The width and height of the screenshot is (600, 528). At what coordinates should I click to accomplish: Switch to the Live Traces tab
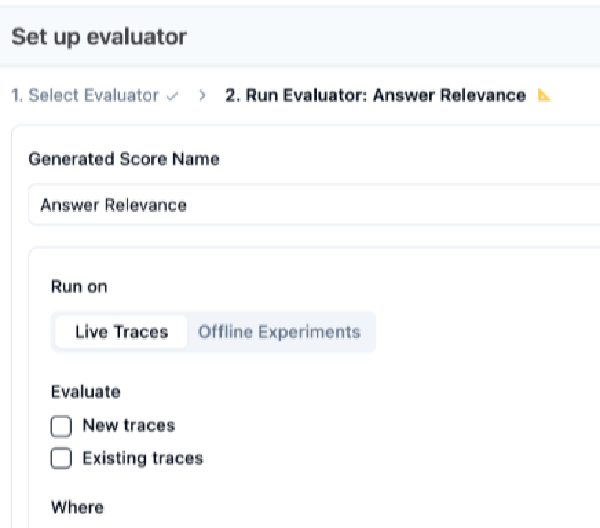pyautogui.click(x=121, y=332)
